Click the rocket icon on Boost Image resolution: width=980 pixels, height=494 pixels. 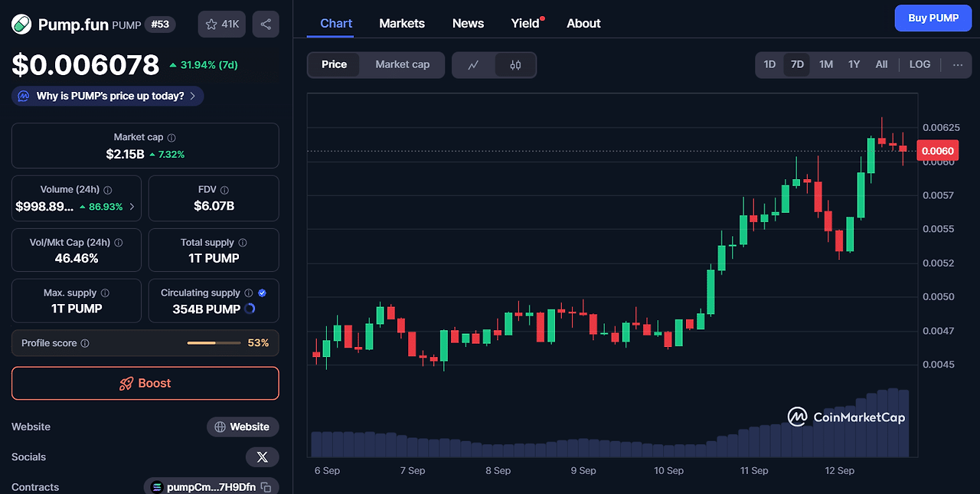pos(126,384)
